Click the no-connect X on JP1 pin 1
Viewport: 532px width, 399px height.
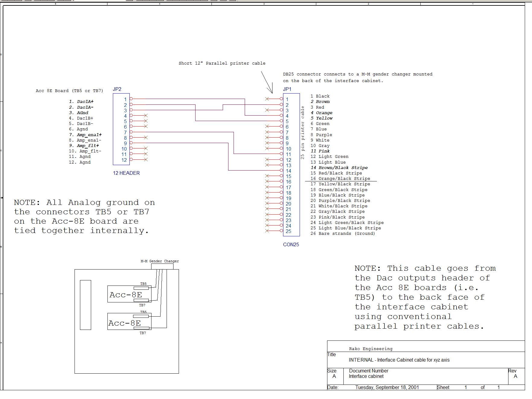[267, 99]
